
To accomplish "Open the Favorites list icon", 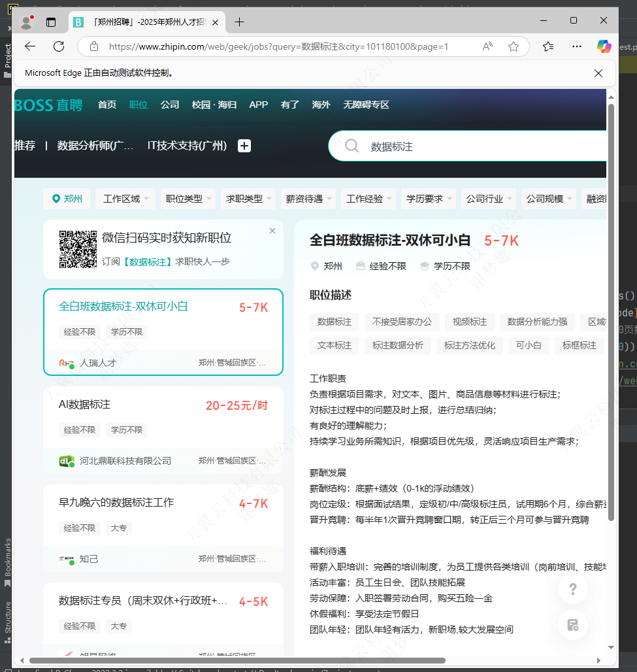I will (x=548, y=46).
